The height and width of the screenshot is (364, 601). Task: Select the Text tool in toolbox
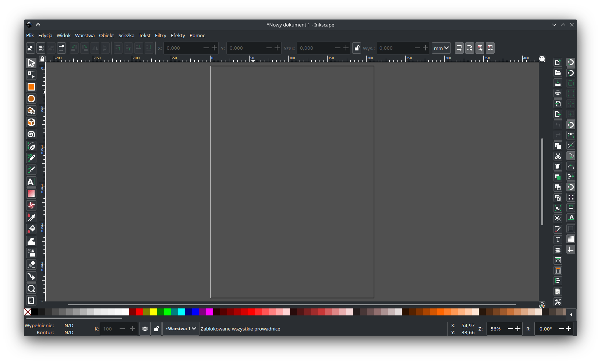pos(31,182)
